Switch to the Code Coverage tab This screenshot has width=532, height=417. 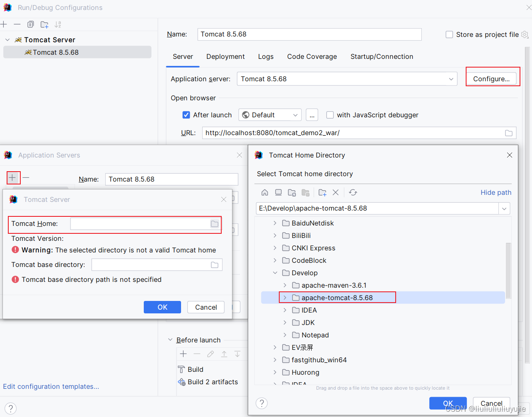312,57
